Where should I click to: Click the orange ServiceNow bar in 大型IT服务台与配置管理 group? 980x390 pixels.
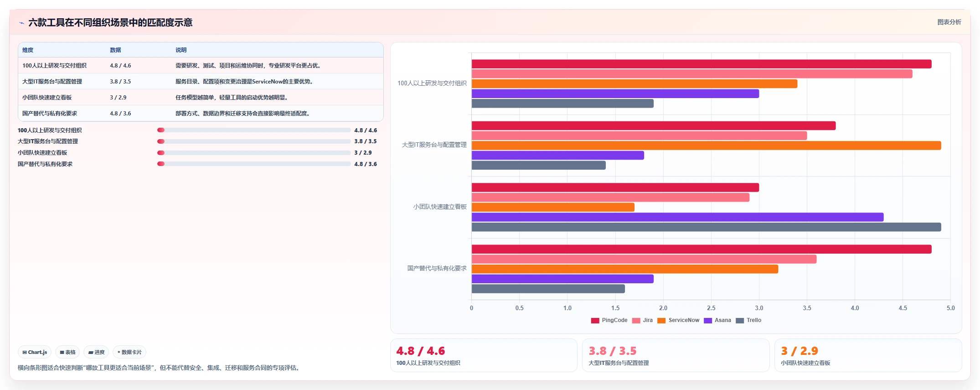pos(707,146)
